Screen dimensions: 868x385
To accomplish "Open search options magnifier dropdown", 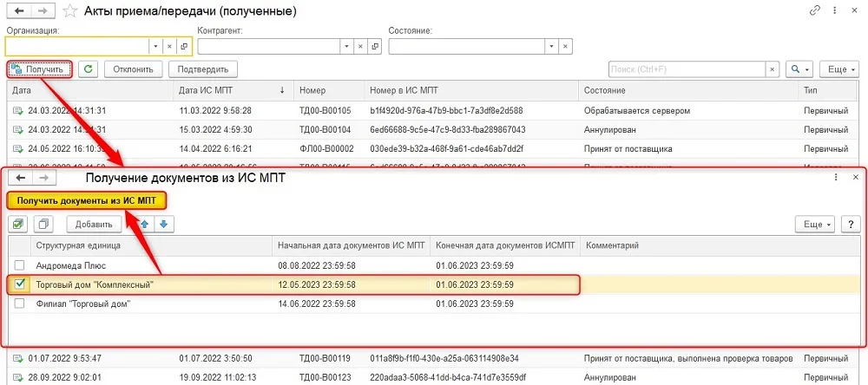I will [x=799, y=69].
